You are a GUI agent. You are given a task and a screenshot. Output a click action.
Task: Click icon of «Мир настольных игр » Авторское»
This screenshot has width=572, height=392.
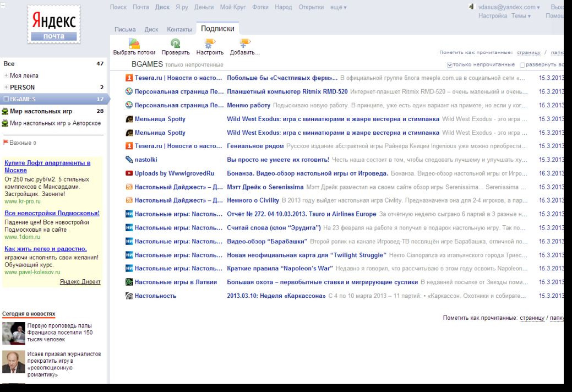point(5,123)
